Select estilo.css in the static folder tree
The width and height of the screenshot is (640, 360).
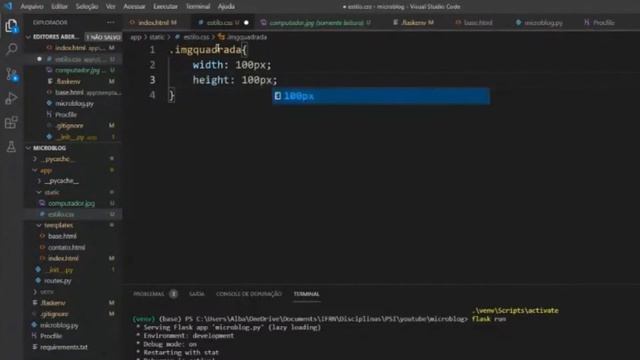tap(61, 214)
